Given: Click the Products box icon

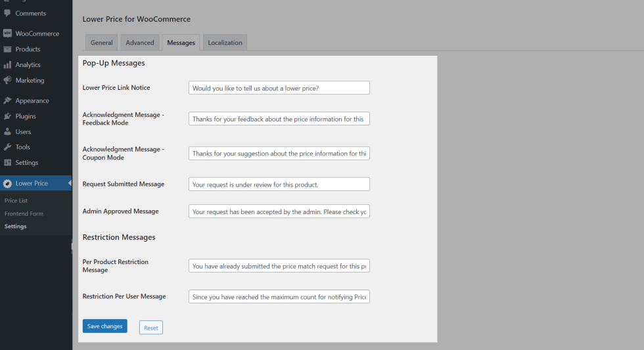Looking at the screenshot, I should [x=7, y=49].
